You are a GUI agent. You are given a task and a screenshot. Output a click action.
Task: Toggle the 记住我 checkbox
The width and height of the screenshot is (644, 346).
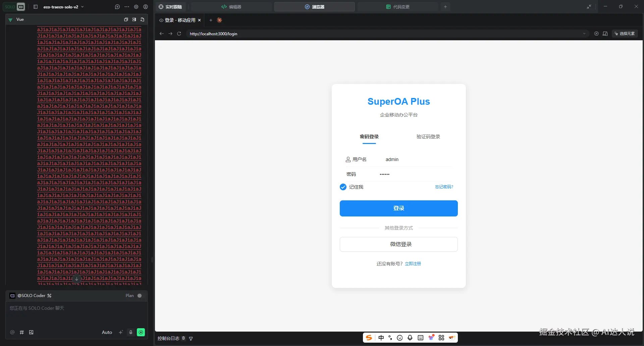click(343, 187)
